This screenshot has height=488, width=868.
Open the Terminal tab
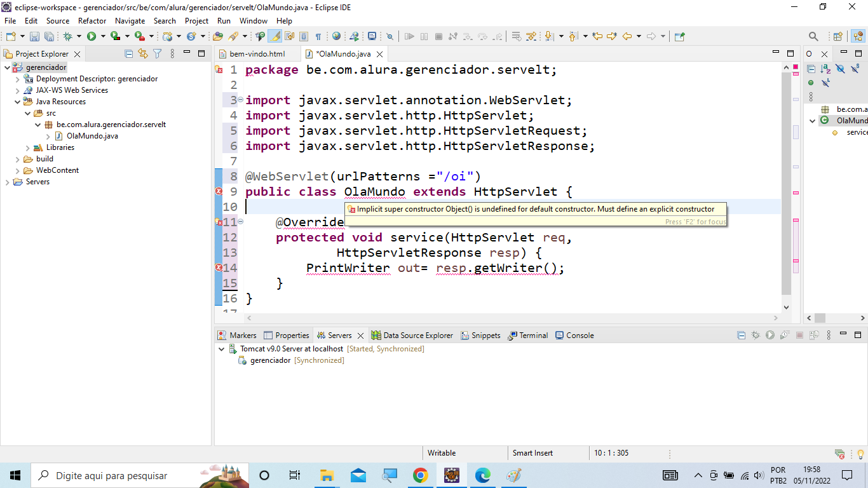coord(528,335)
